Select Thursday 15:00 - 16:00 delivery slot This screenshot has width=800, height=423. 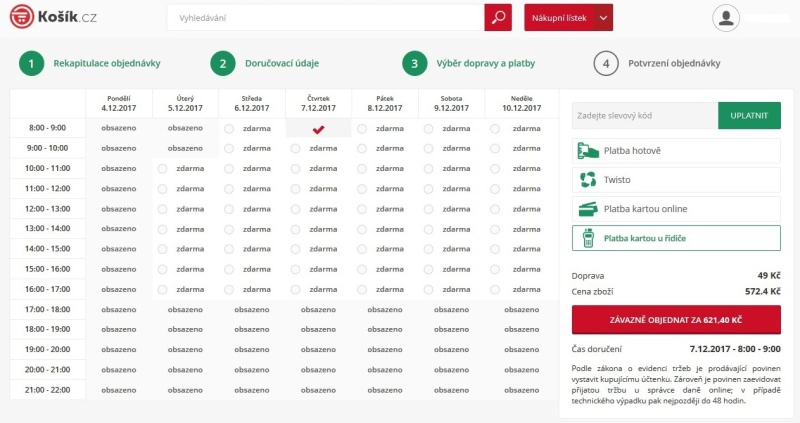[x=295, y=269]
